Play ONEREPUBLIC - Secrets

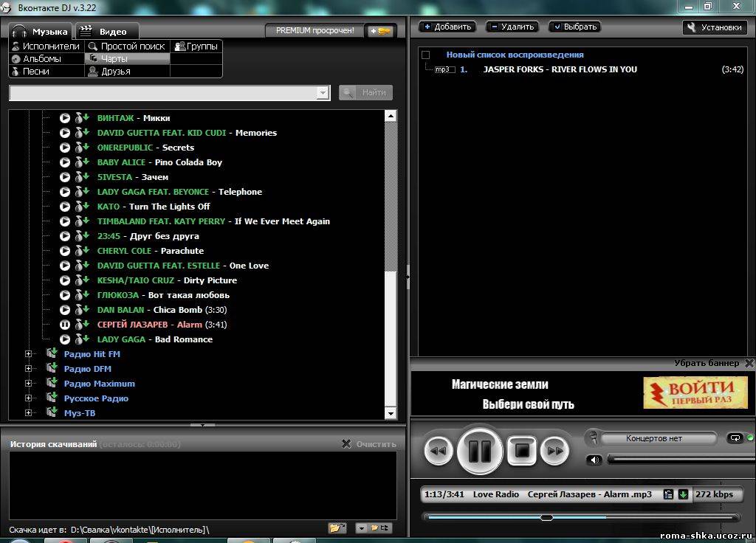65,148
